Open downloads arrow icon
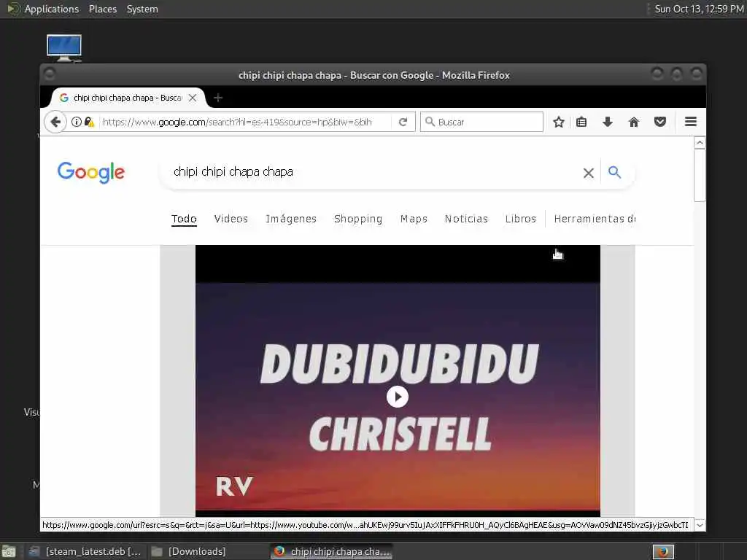This screenshot has height=560, width=747. click(x=608, y=122)
